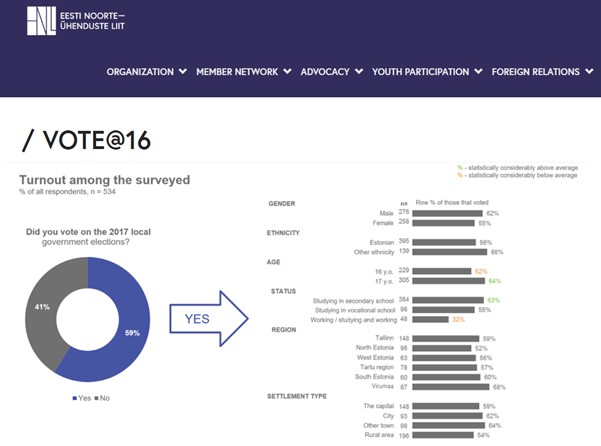
Task: Open the ORGANIZATION menu item
Action: coord(140,72)
